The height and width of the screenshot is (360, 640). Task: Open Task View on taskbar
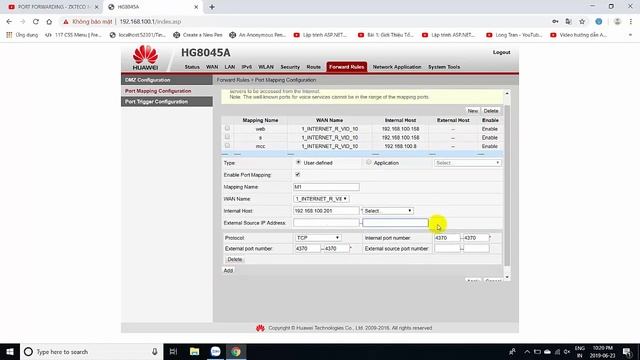coord(173,351)
